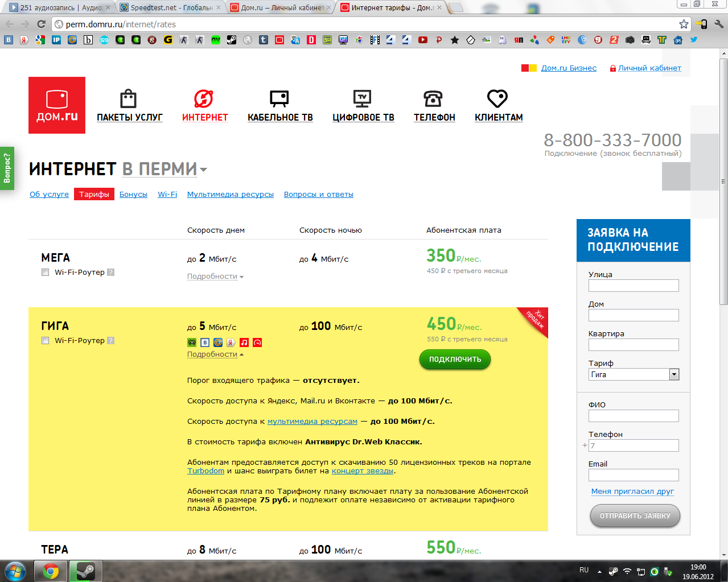Switch to the Бонусы tab

133,194
